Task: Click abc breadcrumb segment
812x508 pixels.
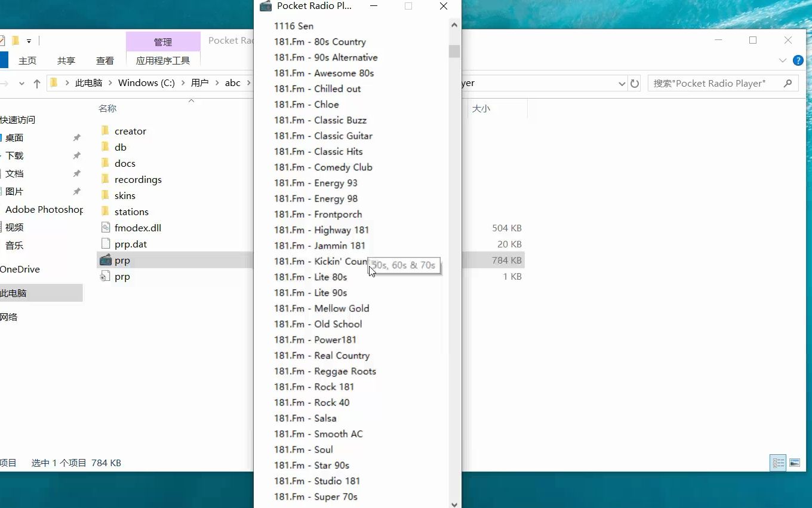Action: [233, 83]
